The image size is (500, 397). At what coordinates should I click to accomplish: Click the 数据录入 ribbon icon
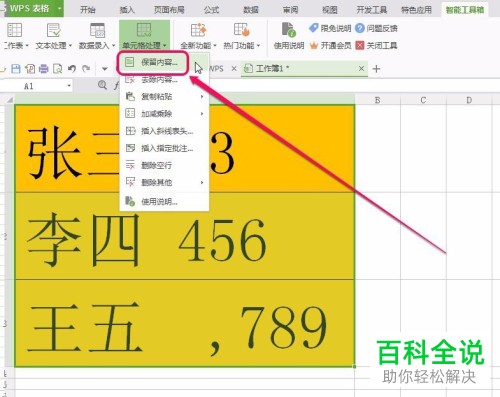(x=97, y=30)
